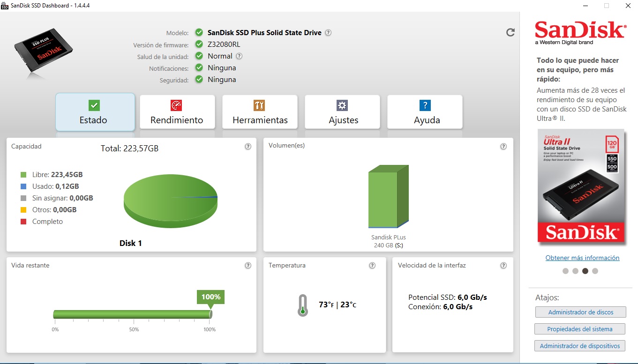Image resolution: width=638 pixels, height=364 pixels.
Task: Click Potencial SSD: 6,0 Gb/s text
Action: tap(448, 297)
